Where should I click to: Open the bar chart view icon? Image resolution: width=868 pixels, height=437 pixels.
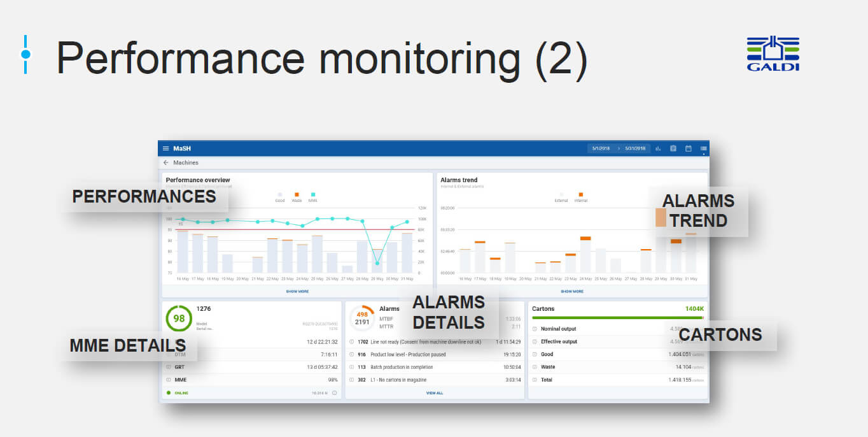[658, 148]
